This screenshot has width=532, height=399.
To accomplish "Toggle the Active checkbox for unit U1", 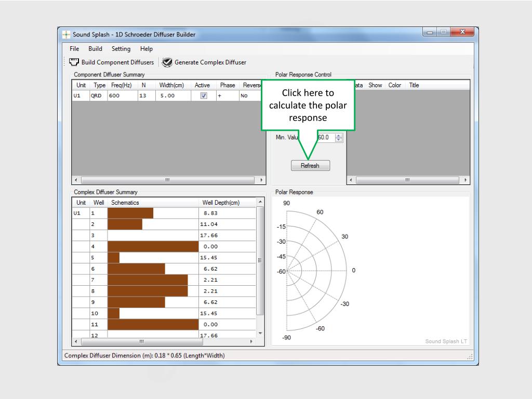I will (x=204, y=96).
